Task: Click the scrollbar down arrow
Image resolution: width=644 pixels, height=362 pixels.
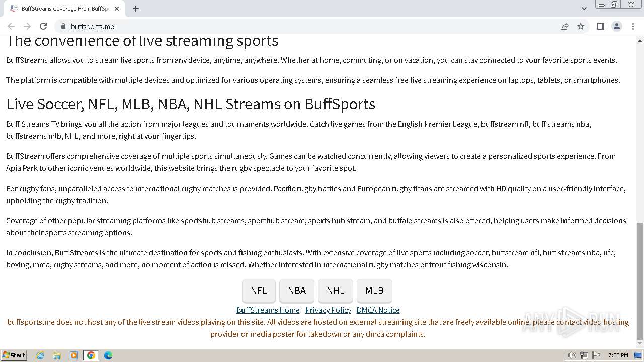Action: [x=639, y=344]
